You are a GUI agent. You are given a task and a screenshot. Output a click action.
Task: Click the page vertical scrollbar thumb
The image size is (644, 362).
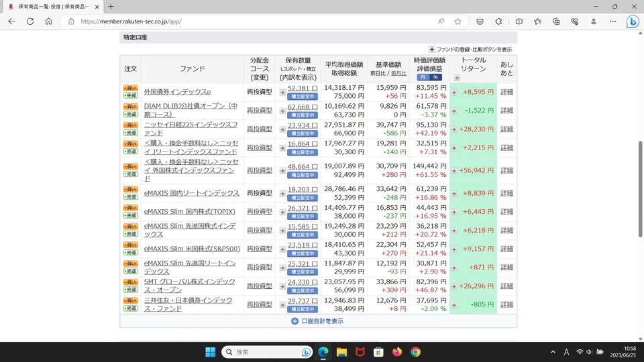point(640,189)
